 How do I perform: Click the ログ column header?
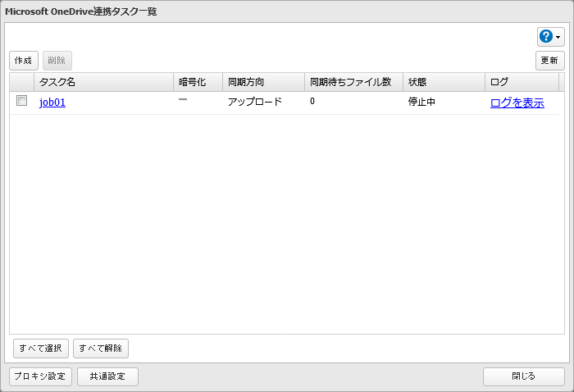pos(522,82)
